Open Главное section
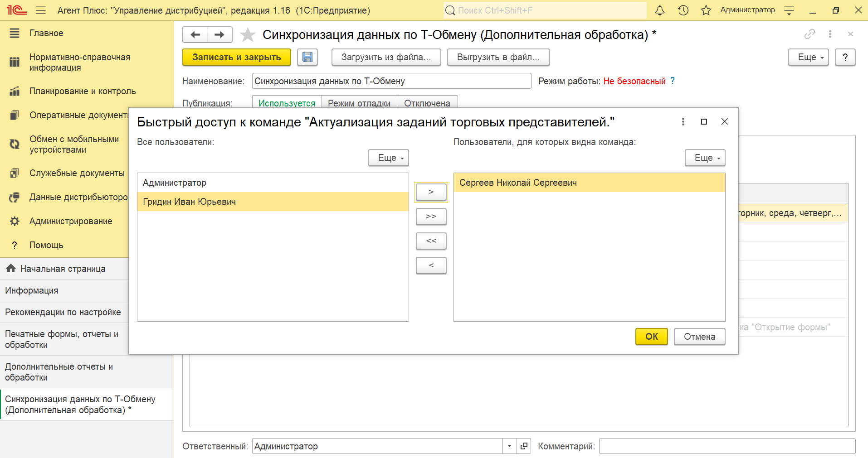The width and height of the screenshot is (868, 458). click(x=87, y=33)
